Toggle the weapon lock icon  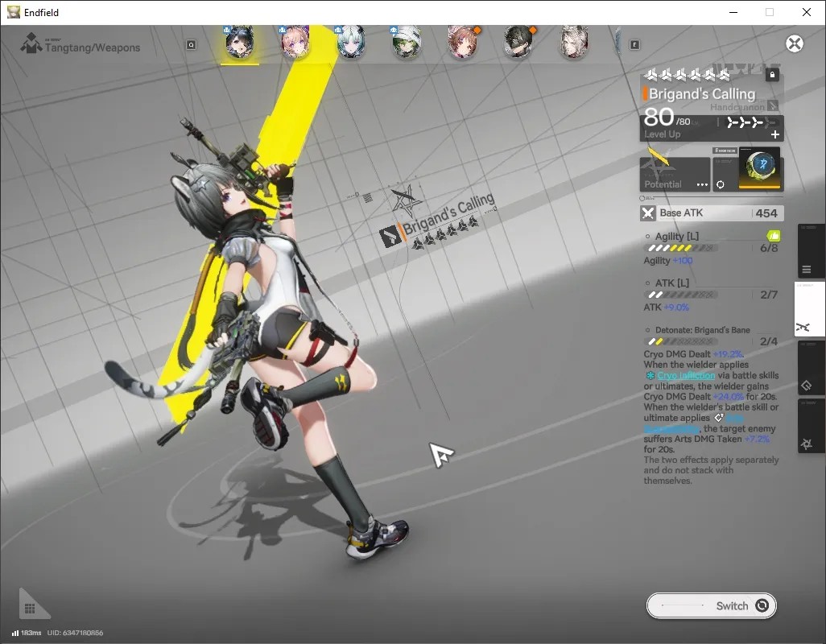click(772, 75)
